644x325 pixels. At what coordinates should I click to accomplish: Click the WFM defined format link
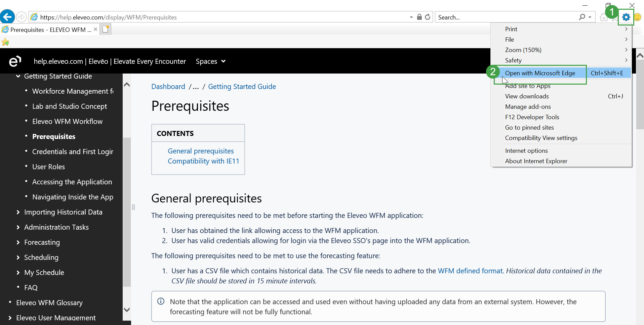point(470,271)
